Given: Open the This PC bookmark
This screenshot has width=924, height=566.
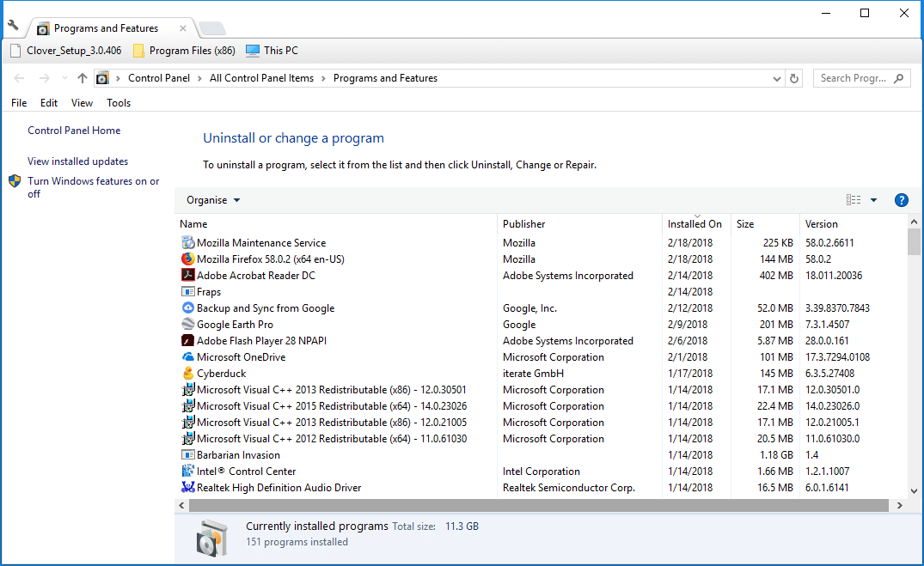Looking at the screenshot, I should click(272, 51).
